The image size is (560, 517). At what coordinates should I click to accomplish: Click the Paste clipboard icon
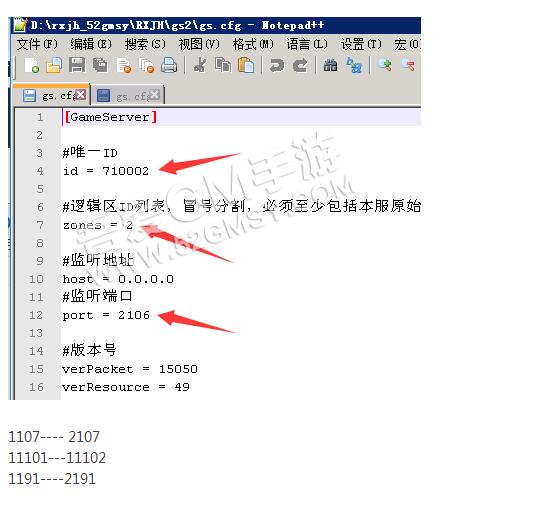point(246,66)
